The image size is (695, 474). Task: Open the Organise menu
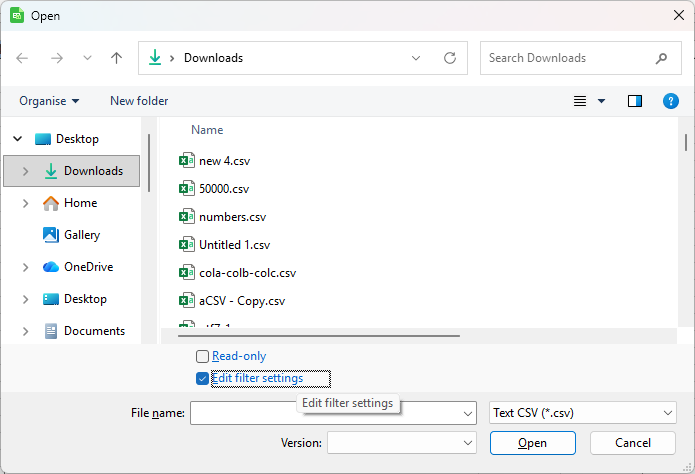49,101
